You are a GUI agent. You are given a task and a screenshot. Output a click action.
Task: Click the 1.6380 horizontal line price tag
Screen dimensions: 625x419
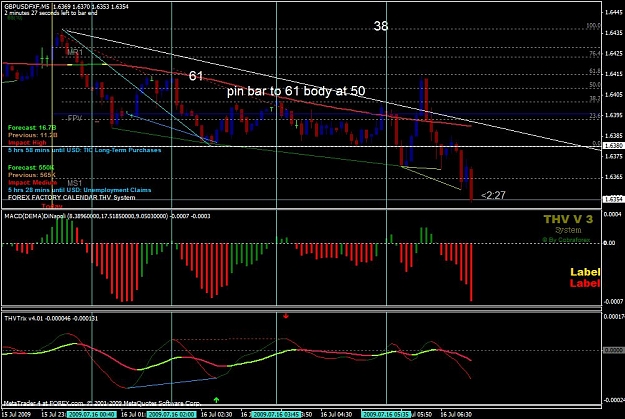tap(613, 146)
